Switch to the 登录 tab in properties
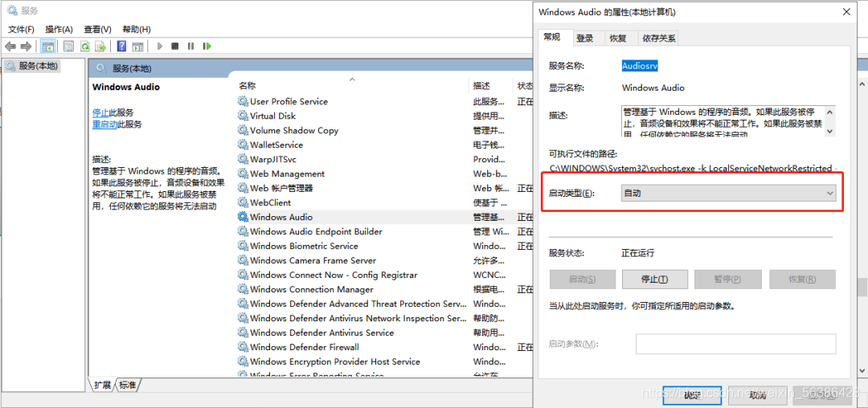Viewport: 868px width, 408px height. (584, 38)
